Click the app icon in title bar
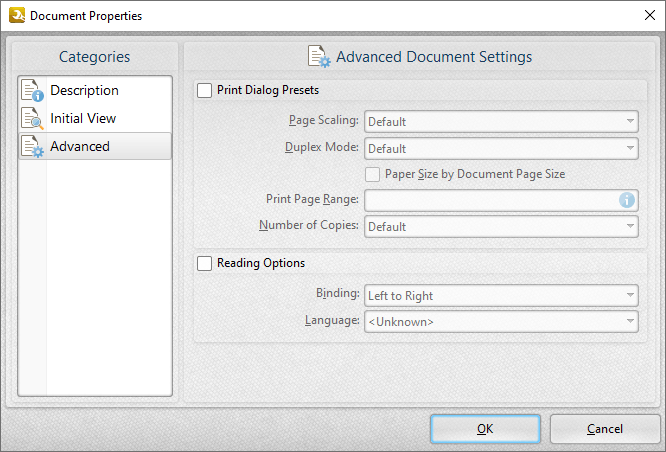This screenshot has height=452, width=666. tap(17, 15)
